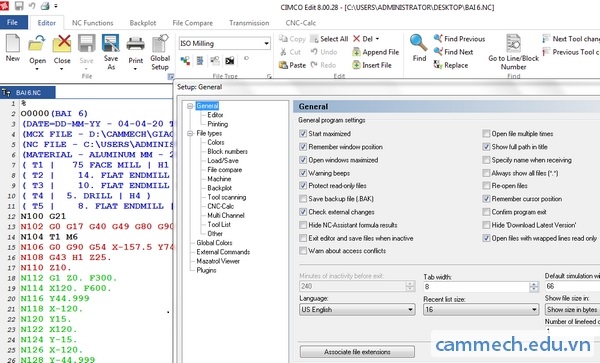This screenshot has width=600, height=363.
Task: Click the New file icon
Action: pos(13,43)
